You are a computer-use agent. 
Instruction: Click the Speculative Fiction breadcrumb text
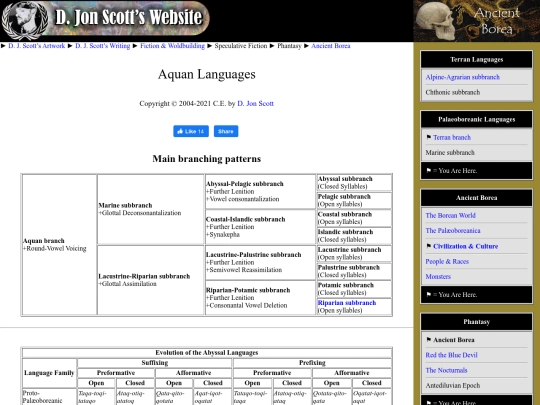[x=241, y=46]
